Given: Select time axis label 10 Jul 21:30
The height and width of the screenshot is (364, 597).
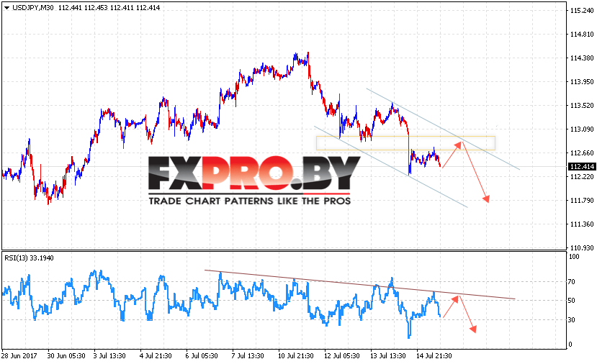Looking at the screenshot, I should [x=295, y=356].
